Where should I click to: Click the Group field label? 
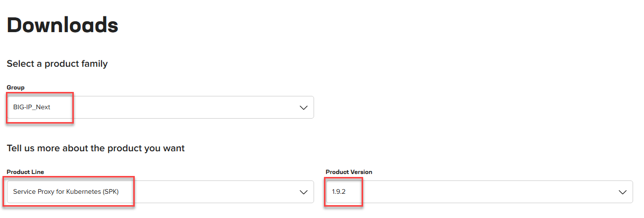(x=15, y=87)
